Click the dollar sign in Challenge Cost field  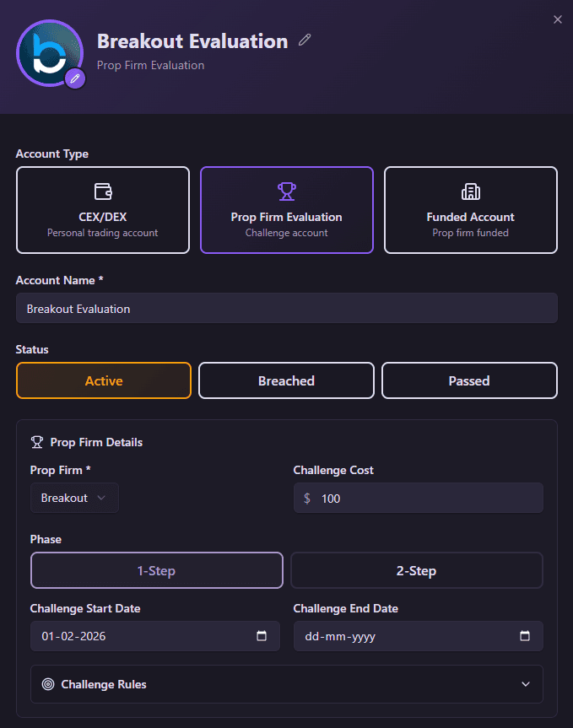click(305, 498)
